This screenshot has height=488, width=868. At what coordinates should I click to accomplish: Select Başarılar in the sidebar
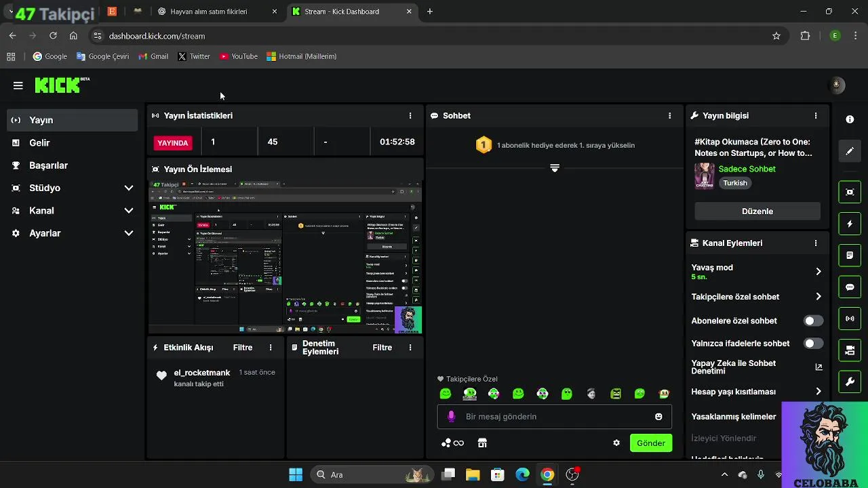pyautogui.click(x=73, y=165)
